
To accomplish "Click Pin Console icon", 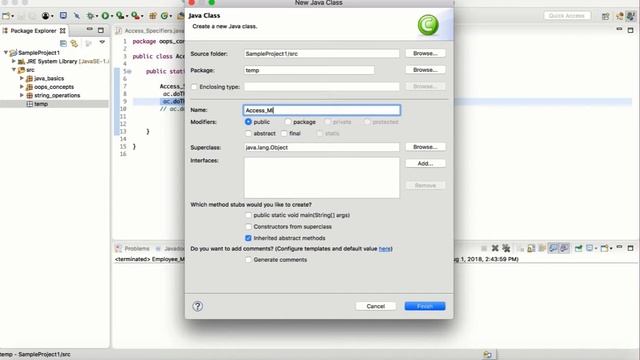I will 578,248.
